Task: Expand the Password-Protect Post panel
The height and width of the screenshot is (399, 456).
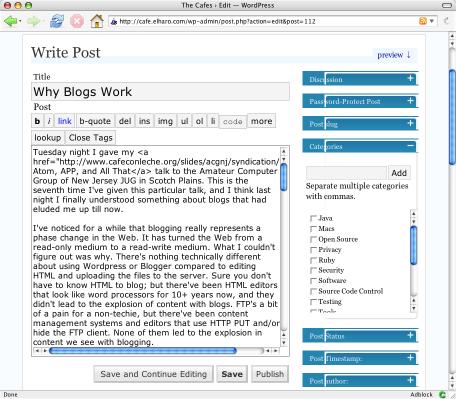Action: pyautogui.click(x=410, y=101)
